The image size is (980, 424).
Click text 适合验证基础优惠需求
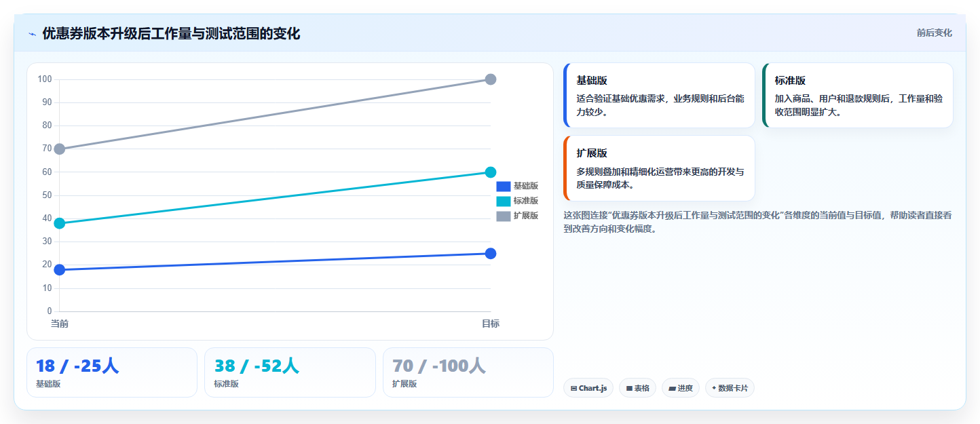[620, 99]
